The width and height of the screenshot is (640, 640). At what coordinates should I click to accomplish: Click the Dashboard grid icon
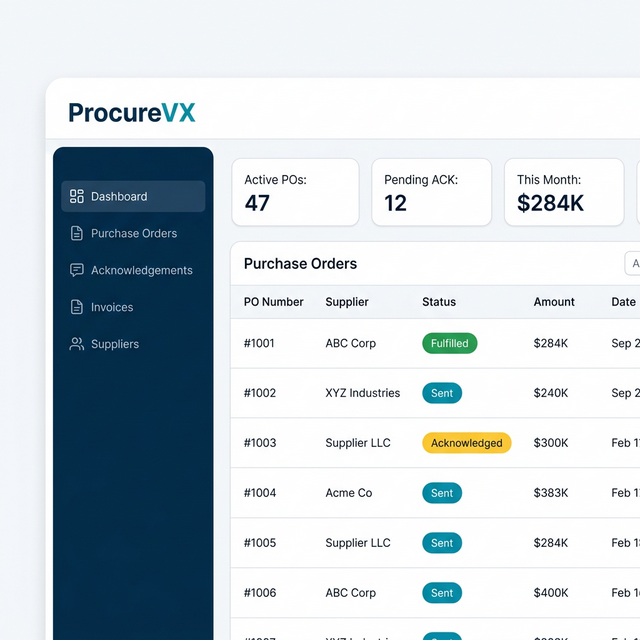(77, 196)
